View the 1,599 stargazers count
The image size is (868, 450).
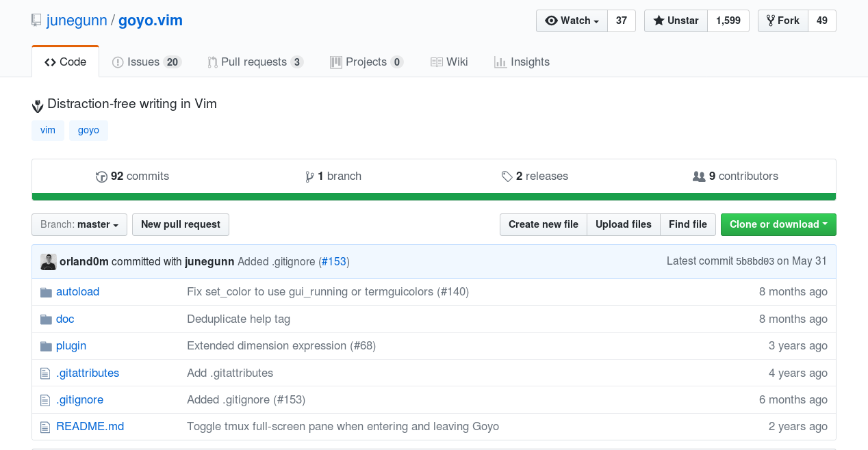pos(728,21)
